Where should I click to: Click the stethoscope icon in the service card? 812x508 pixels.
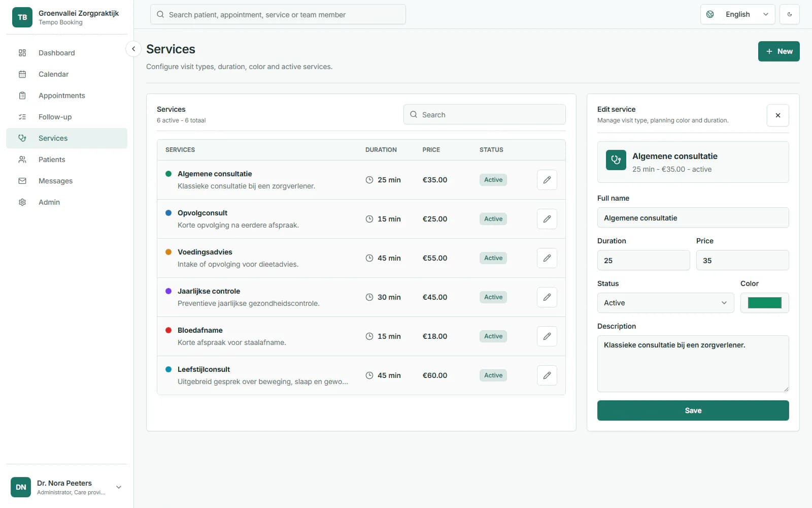coord(616,160)
